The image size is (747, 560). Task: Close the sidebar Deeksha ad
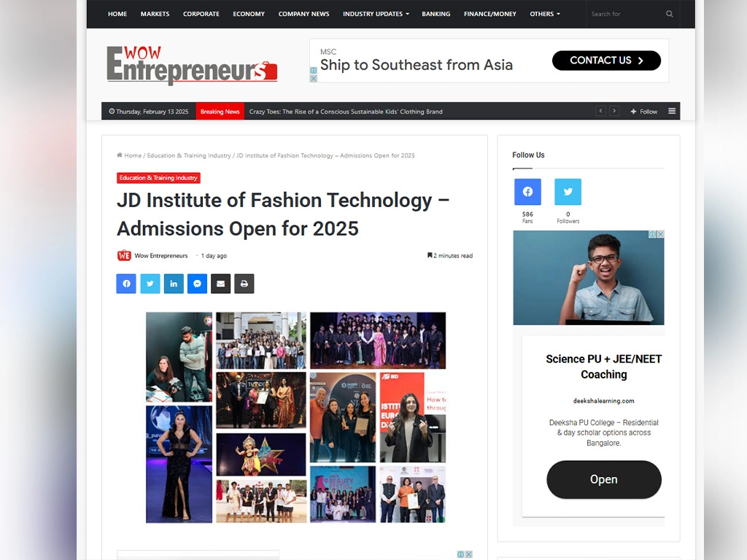tap(660, 234)
